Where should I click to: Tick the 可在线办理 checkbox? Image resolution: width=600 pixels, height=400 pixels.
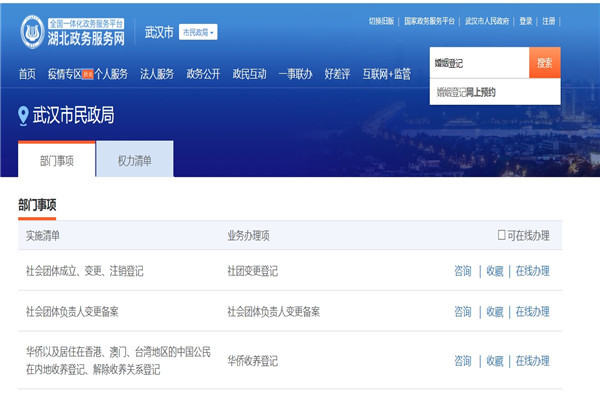(501, 235)
